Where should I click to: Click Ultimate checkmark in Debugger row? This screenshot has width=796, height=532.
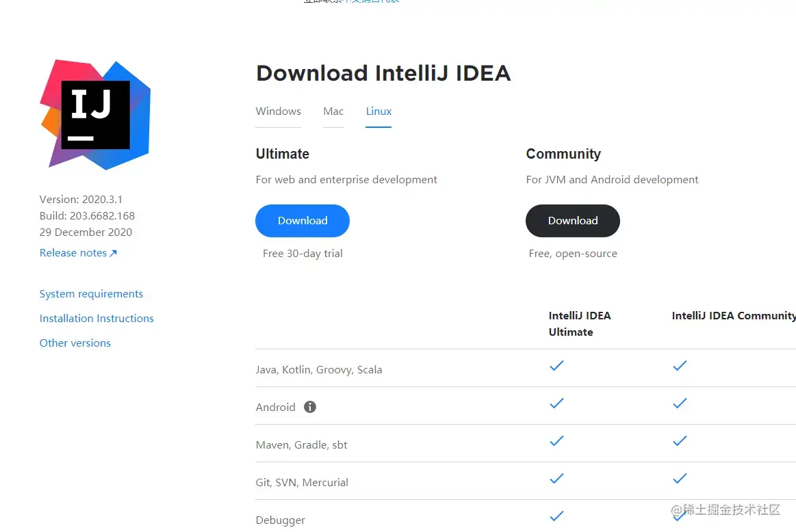556,516
